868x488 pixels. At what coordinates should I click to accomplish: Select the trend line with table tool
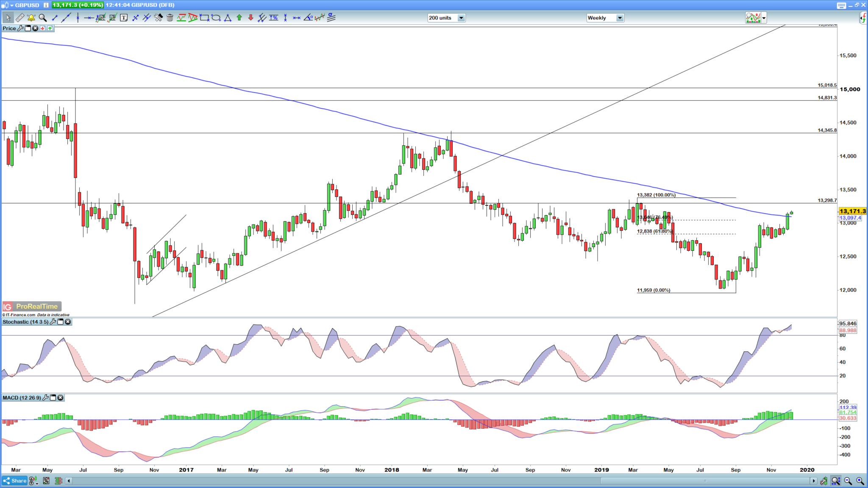click(x=100, y=18)
